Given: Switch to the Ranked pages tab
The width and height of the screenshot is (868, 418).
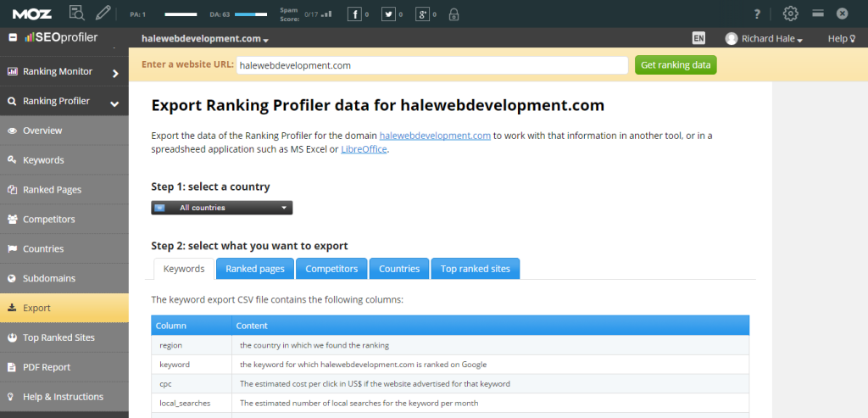Looking at the screenshot, I should coord(254,269).
